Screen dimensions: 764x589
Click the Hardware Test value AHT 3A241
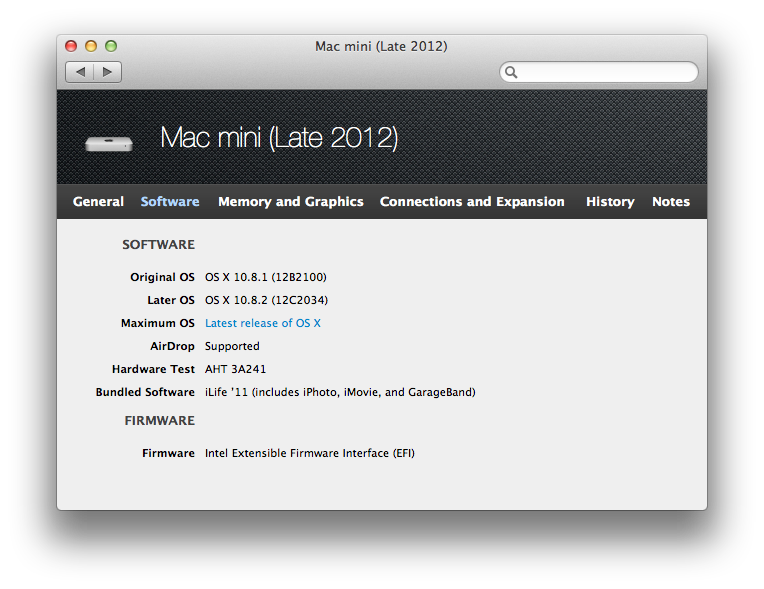tap(235, 369)
